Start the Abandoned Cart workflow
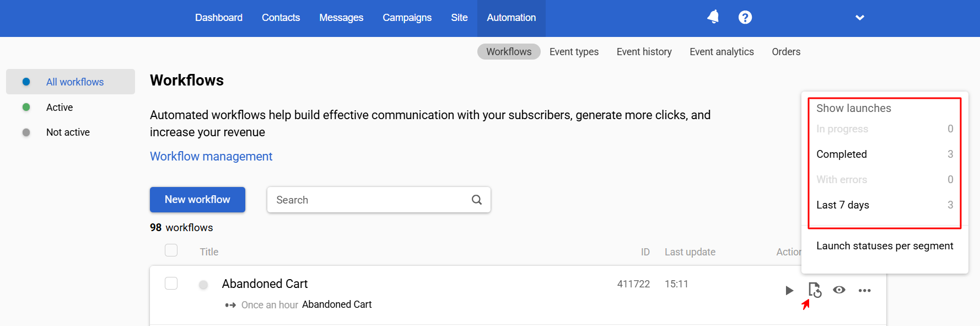 coord(789,290)
